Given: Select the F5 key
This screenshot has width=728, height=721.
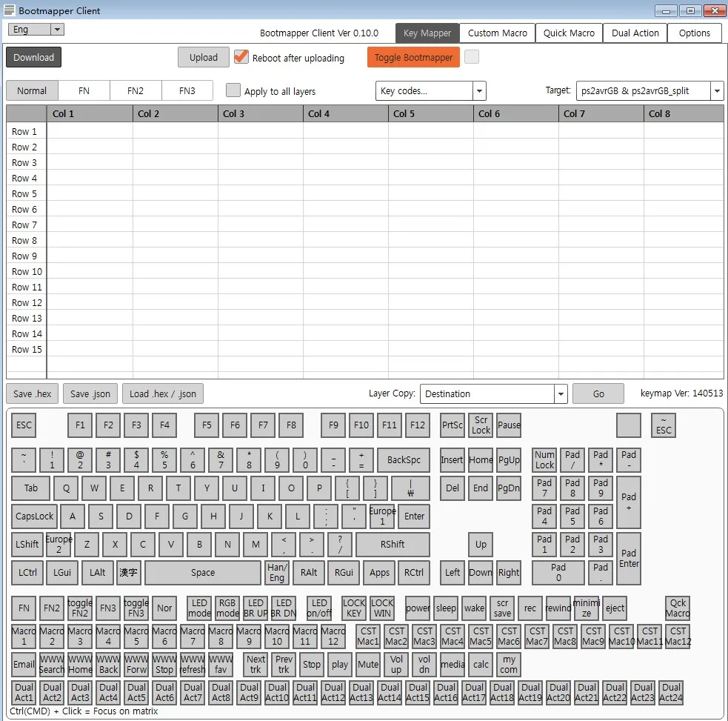Looking at the screenshot, I should pos(207,425).
